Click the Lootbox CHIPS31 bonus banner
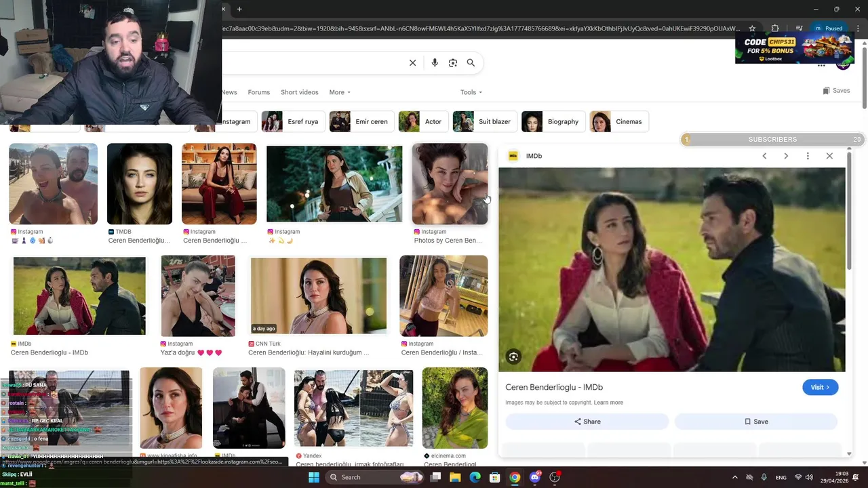 pos(794,48)
